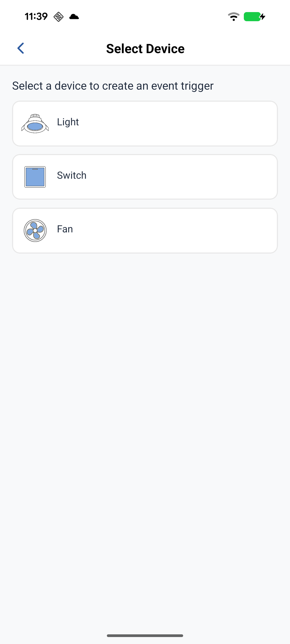Image resolution: width=290 pixels, height=644 pixels.
Task: Click blank background below the Fan card
Action: pos(145,402)
